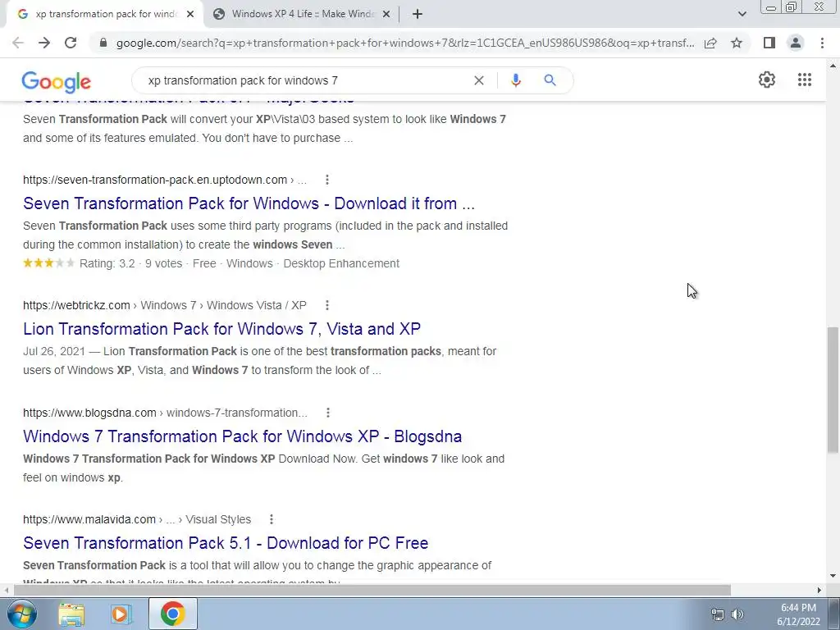Share this page from address bar
This screenshot has width=840, height=630.
click(710, 43)
